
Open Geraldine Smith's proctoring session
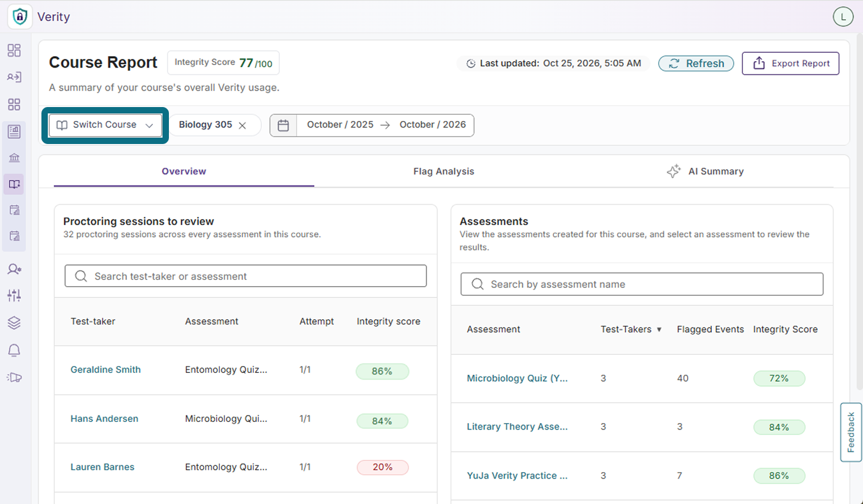point(106,370)
